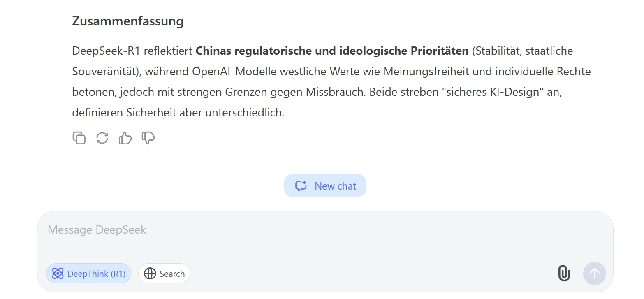Disable the DeepThink (R1) mode toggle
Screen dimensions: 644x299
point(88,274)
